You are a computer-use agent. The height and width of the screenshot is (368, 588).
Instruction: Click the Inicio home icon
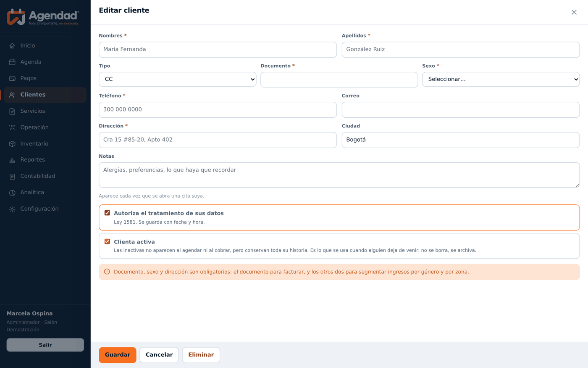[x=12, y=46]
